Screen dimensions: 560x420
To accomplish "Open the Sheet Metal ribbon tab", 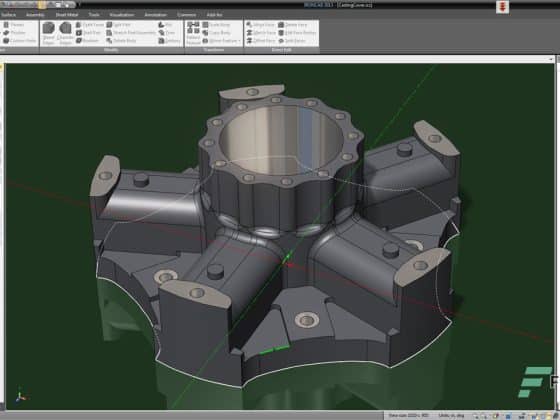I will tap(67, 15).
